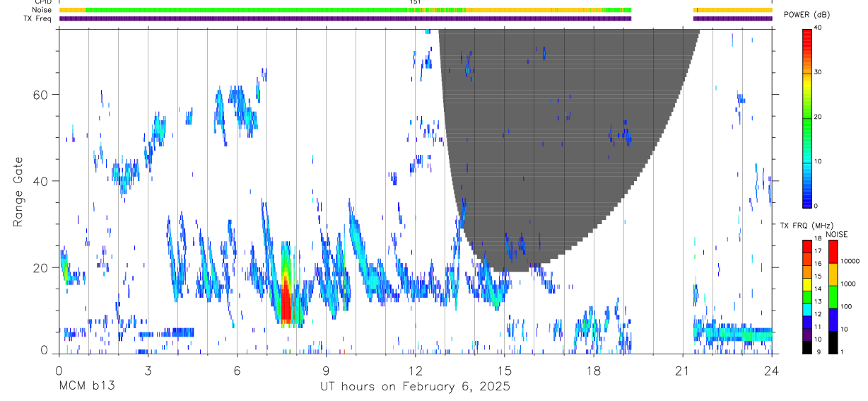Click the 6 tick on the UT hours axis

click(x=237, y=370)
